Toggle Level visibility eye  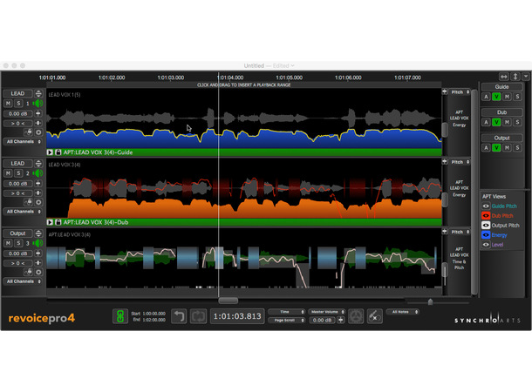point(486,245)
